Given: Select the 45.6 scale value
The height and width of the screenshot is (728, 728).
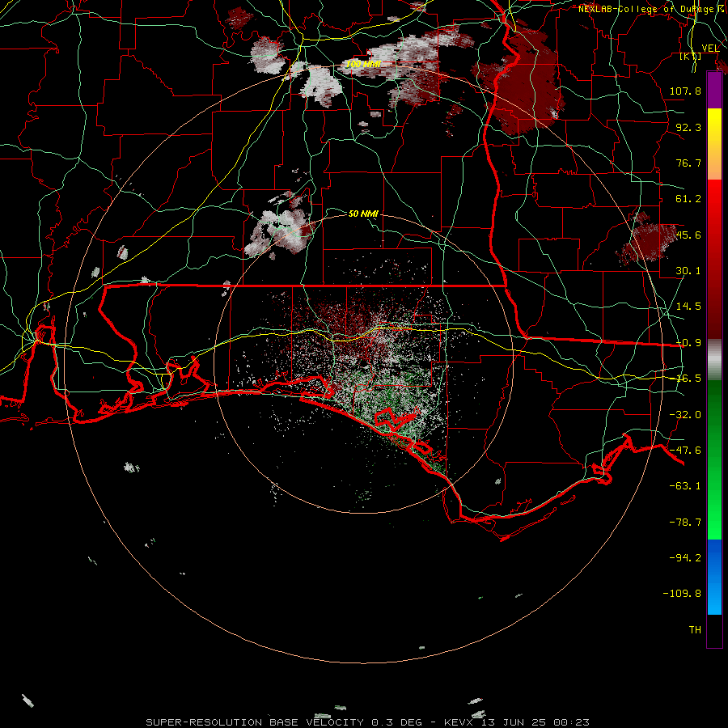Looking at the screenshot, I should (688, 235).
